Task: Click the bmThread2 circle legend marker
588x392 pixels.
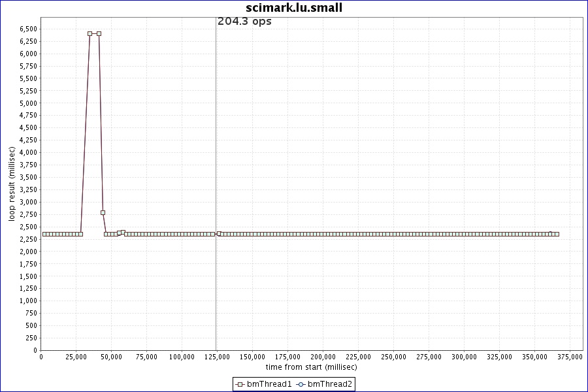Action: click(301, 384)
